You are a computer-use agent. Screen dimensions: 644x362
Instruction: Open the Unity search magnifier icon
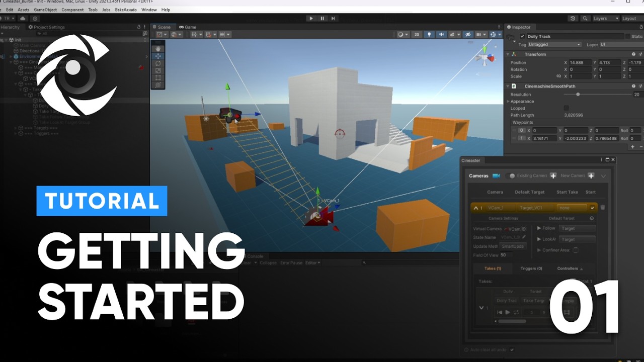585,19
